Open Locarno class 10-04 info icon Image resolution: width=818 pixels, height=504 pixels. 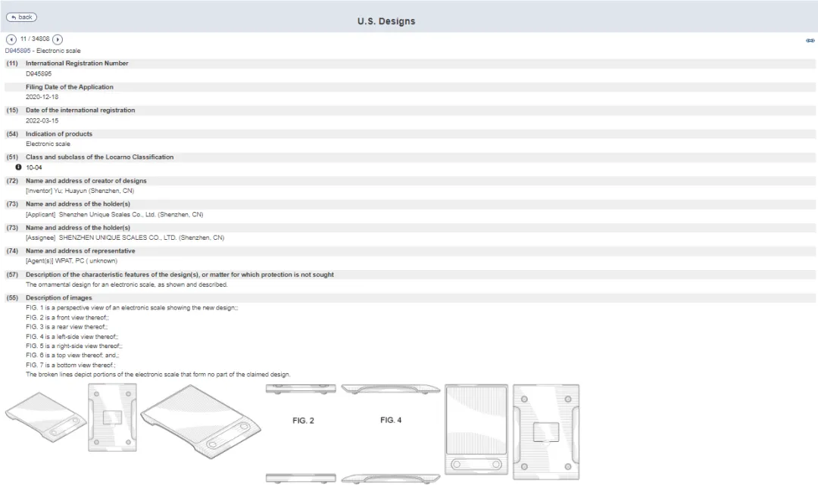click(18, 167)
